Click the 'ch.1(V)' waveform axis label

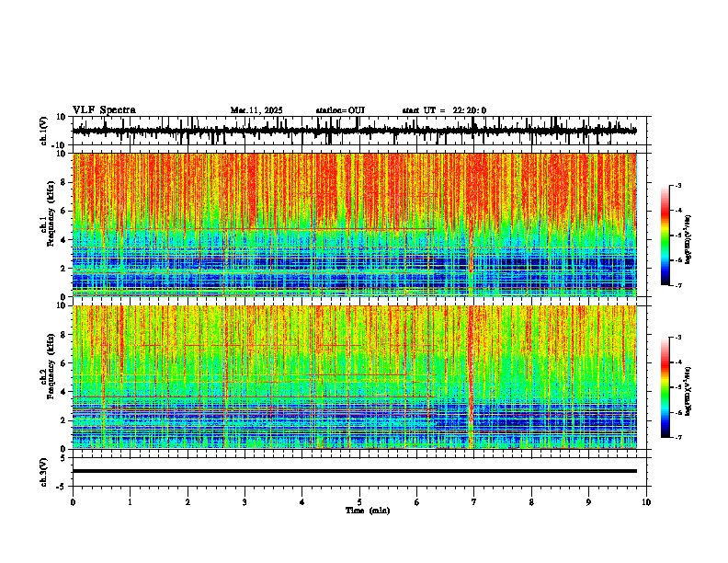point(44,131)
